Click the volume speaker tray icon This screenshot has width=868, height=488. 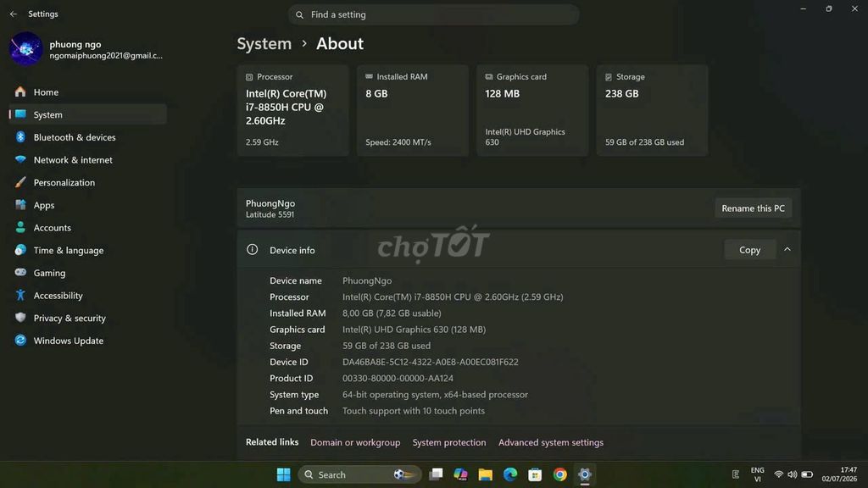pos(793,474)
